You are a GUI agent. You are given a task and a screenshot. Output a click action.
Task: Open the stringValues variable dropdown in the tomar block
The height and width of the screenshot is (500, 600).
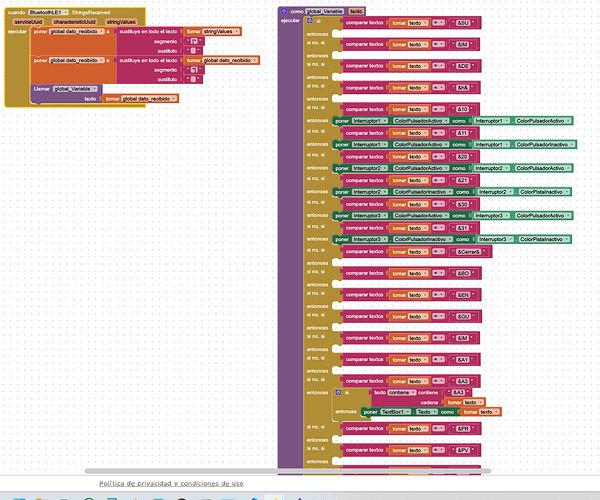[227, 31]
